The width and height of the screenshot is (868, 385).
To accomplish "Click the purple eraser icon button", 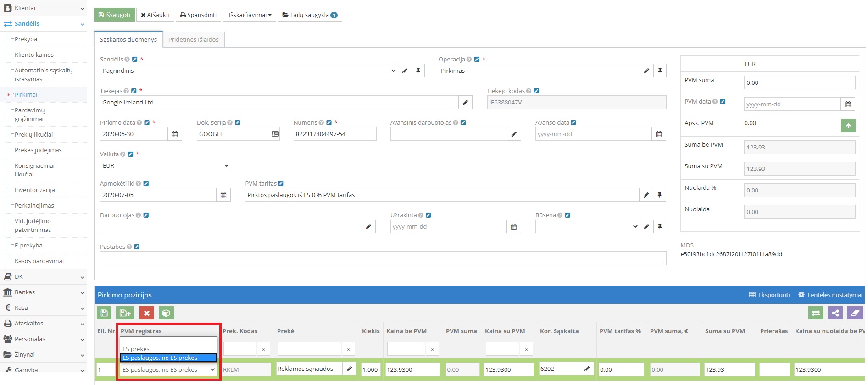I will coord(855,313).
